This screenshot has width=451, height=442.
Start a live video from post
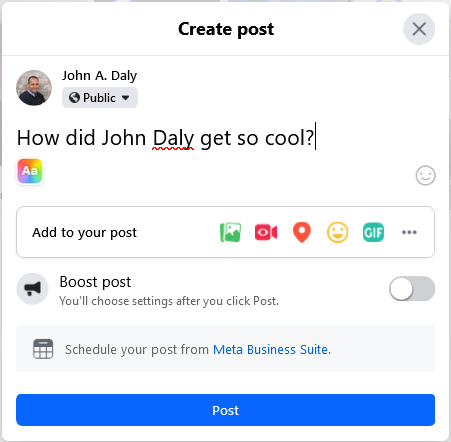tap(266, 232)
